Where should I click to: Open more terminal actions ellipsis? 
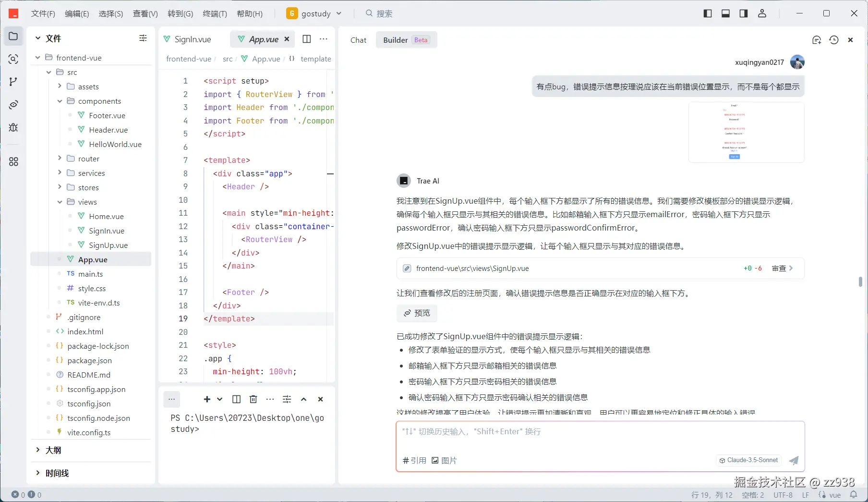tap(270, 399)
